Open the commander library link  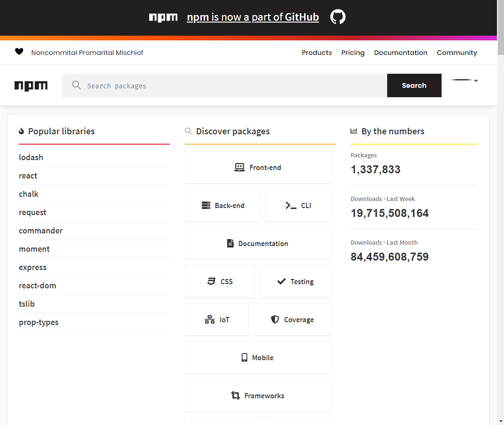[41, 231]
